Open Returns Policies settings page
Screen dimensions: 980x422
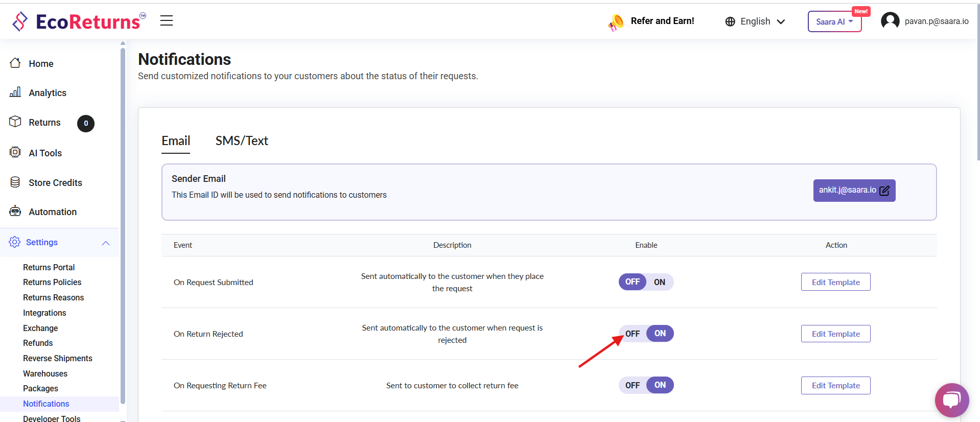coord(52,282)
